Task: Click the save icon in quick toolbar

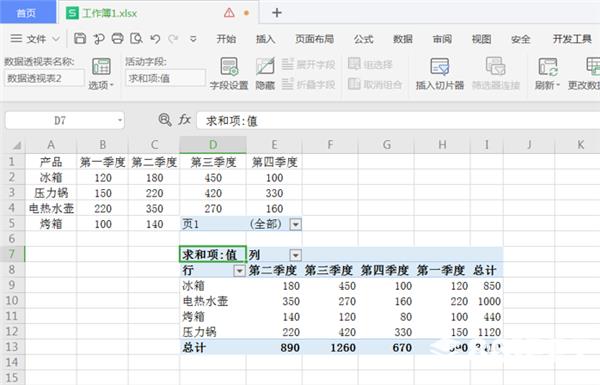Action: pos(80,39)
